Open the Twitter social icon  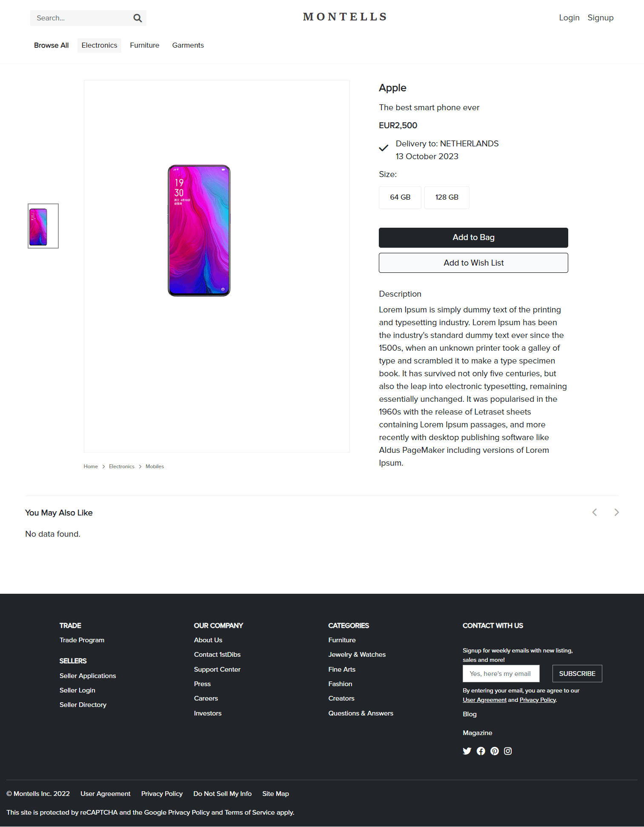467,751
